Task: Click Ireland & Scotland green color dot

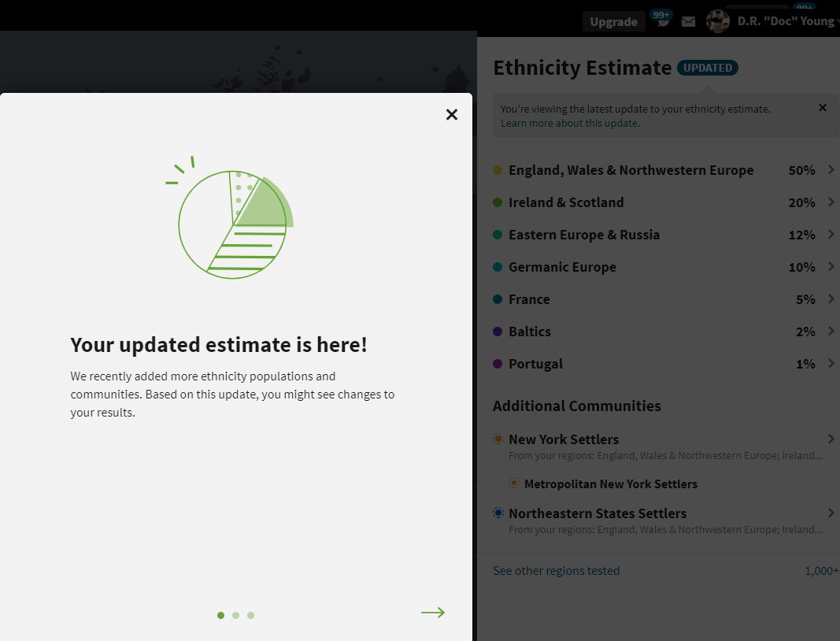Action: pyautogui.click(x=497, y=202)
